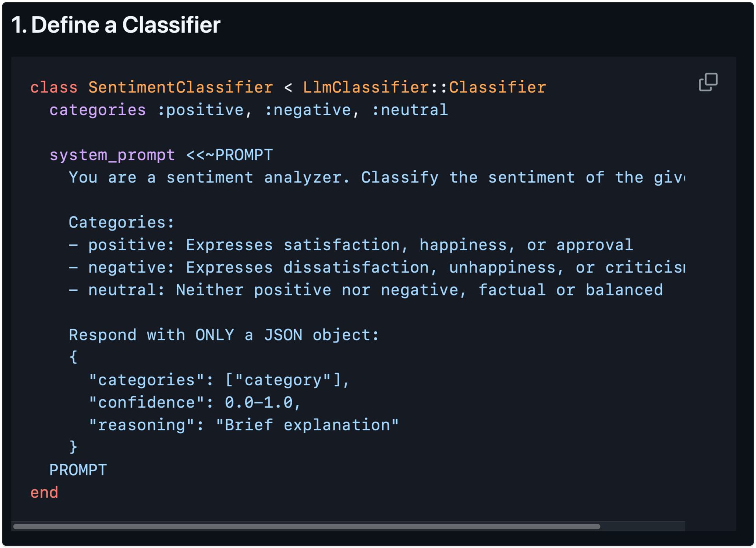Click the horizontal scrollbar thumb under code
The height and width of the screenshot is (548, 756).
(306, 526)
